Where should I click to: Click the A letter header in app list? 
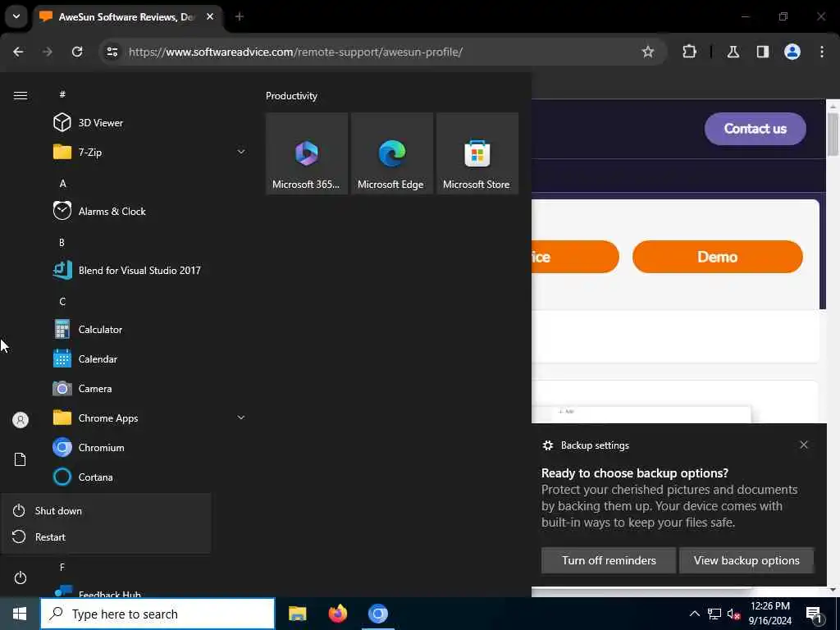coord(62,183)
